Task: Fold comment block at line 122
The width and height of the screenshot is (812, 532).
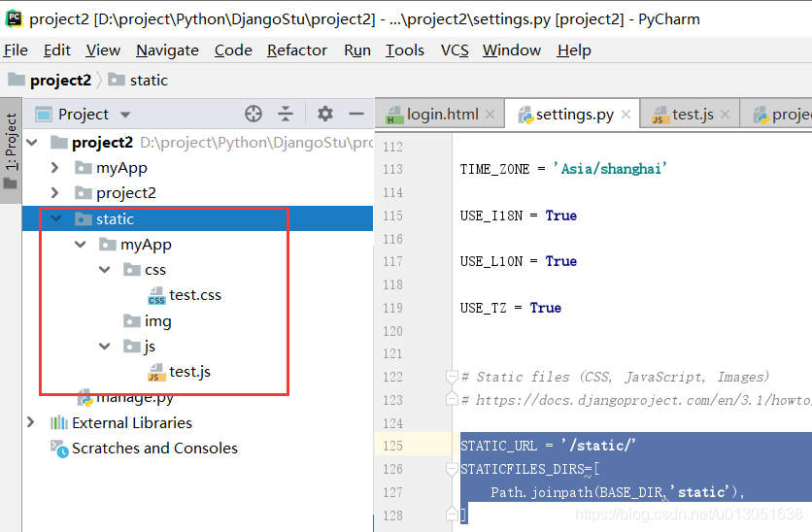Action: pyautogui.click(x=452, y=377)
